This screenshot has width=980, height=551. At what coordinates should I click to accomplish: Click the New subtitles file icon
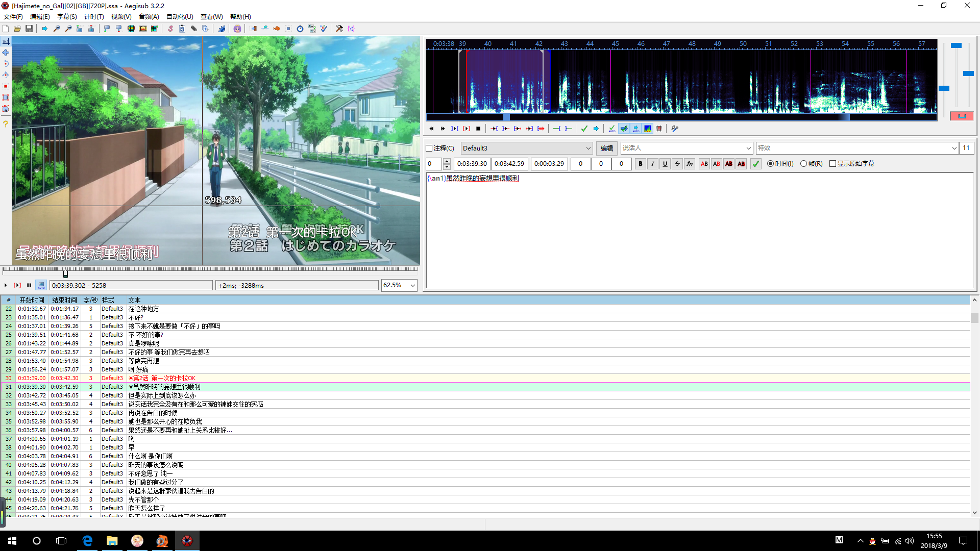pyautogui.click(x=6, y=29)
